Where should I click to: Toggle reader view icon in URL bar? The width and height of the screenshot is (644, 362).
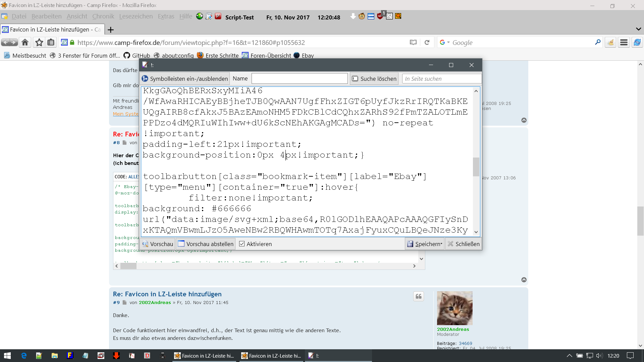pos(413,43)
